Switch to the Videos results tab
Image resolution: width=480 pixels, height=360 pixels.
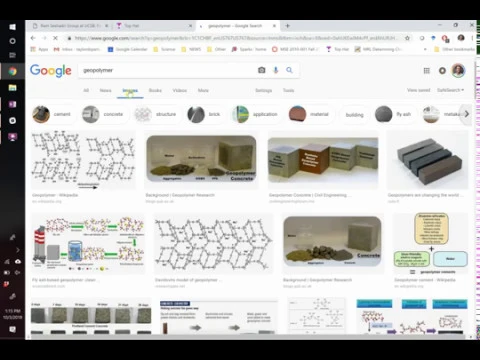[180, 90]
